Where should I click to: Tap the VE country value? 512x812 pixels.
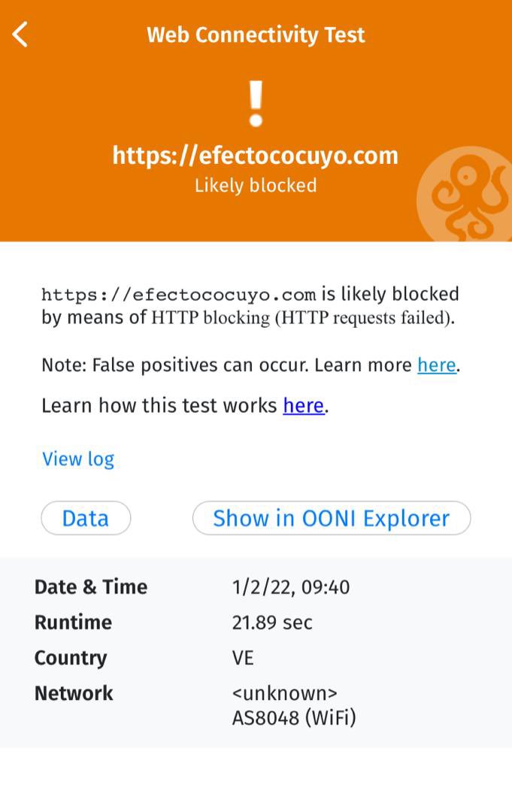pyautogui.click(x=243, y=658)
